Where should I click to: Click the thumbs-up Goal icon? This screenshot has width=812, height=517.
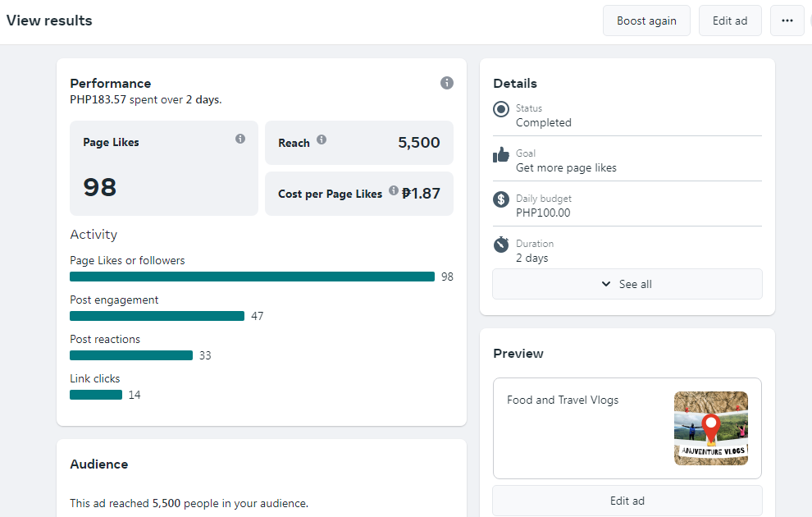pos(501,154)
